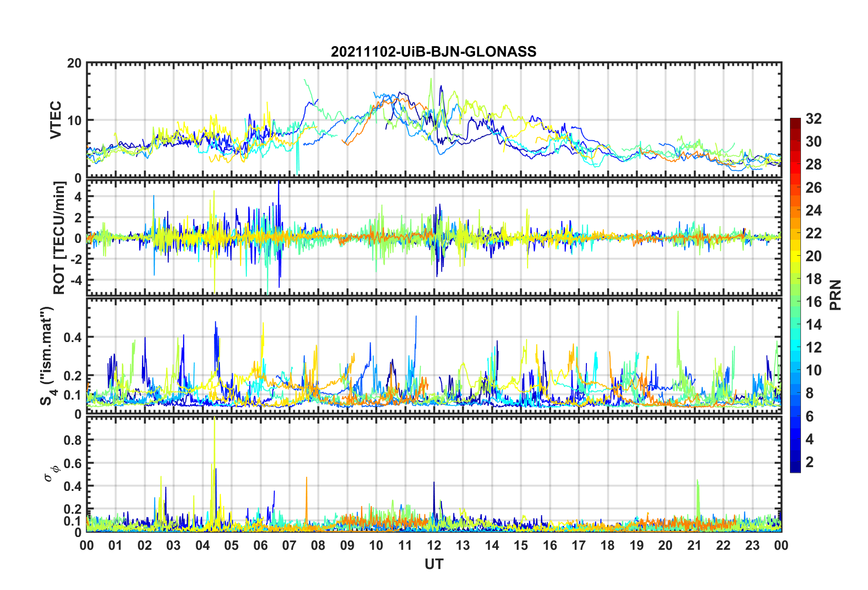The image size is (868, 590).
Task: Click hour label 05 on the UT axis
Action: (231, 546)
